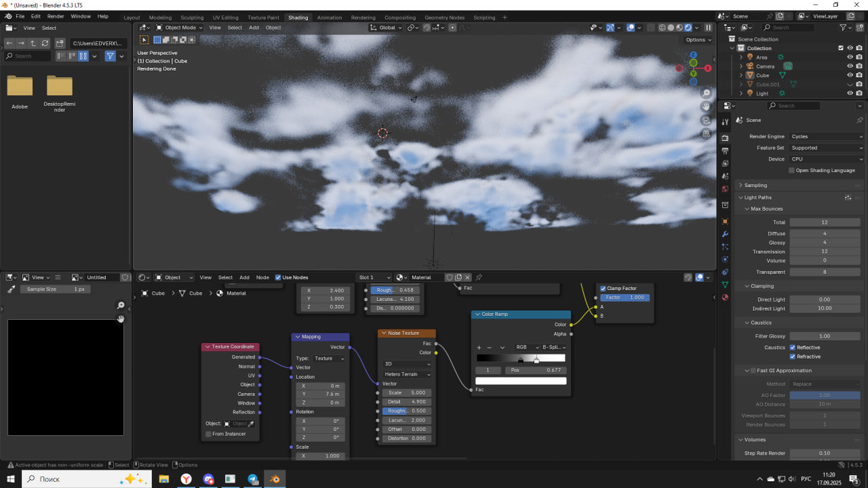Click the outliner filter funnel icon
The width and height of the screenshot is (868, 488).
tap(844, 28)
